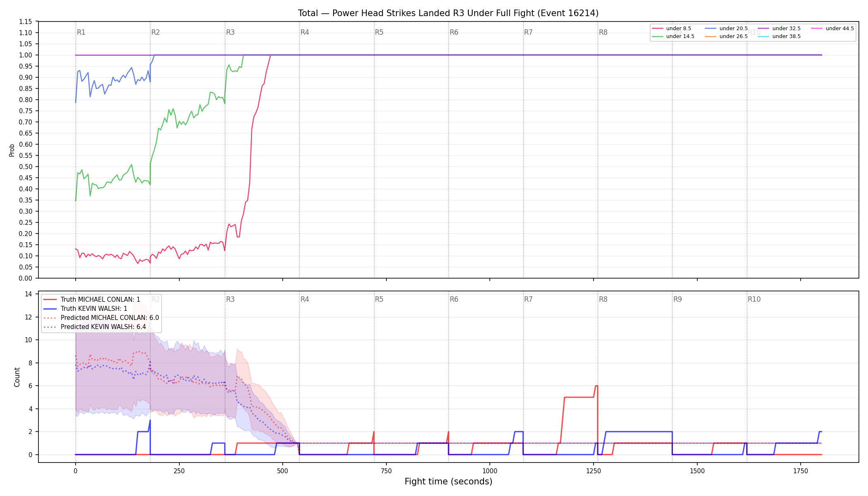Click the R4 round marker in Prob chart
Image resolution: width=868 pixels, height=496 pixels.
(x=305, y=32)
